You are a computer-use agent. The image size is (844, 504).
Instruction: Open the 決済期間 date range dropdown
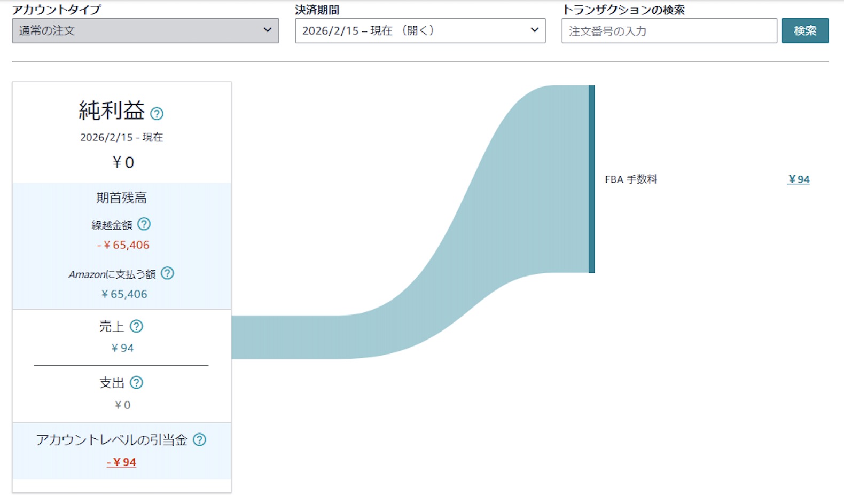[420, 31]
